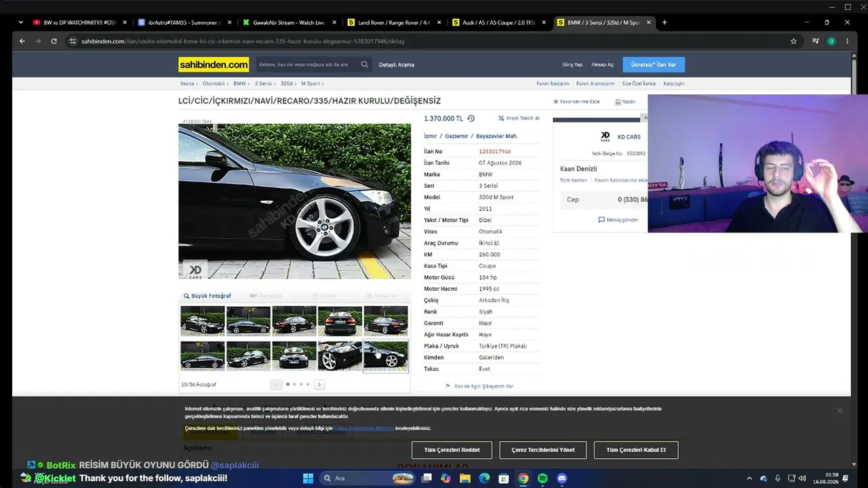Click the Windows taskbar search box
This screenshot has height=488, width=868.
pyautogui.click(x=366, y=479)
